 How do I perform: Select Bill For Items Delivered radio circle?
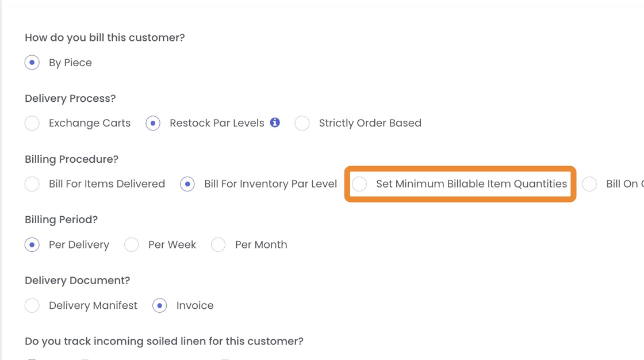pyautogui.click(x=32, y=184)
